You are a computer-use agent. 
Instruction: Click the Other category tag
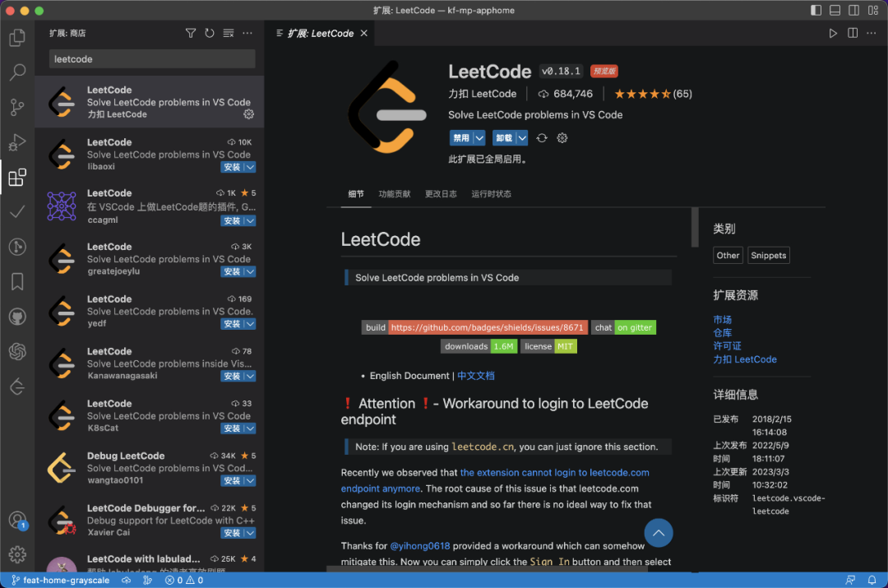tap(728, 256)
